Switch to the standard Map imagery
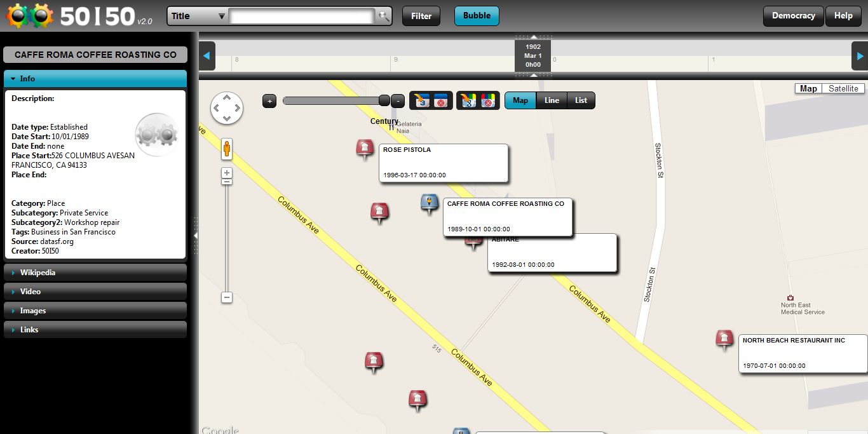 pos(808,88)
